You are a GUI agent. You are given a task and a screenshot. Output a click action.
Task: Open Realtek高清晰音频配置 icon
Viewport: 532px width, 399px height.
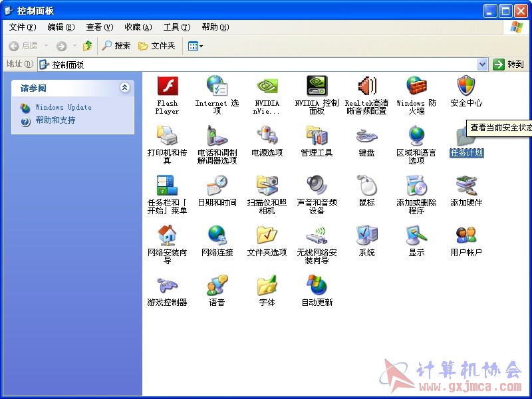click(x=367, y=86)
